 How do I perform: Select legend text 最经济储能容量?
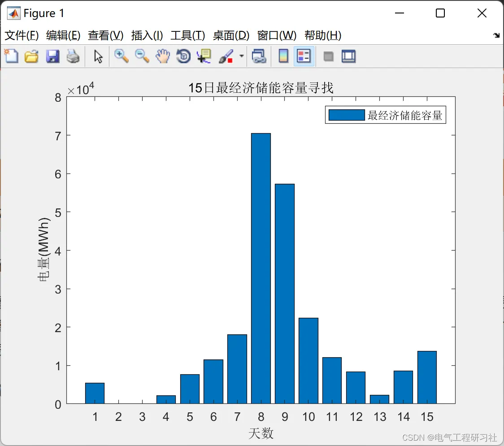click(405, 115)
